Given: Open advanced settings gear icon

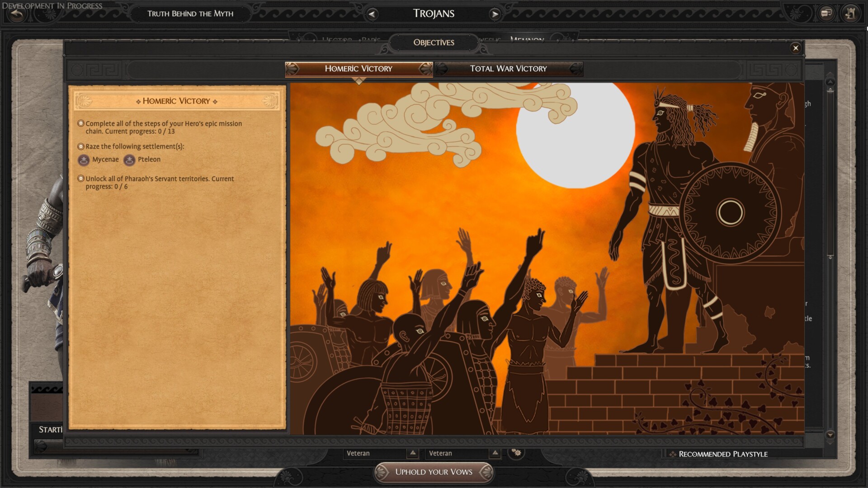Looking at the screenshot, I should pos(516,452).
